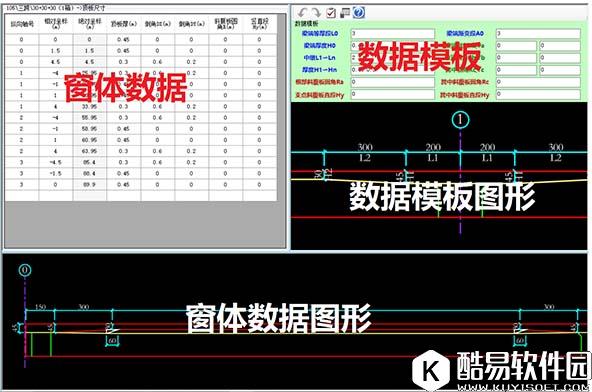Click the H0 thickness input field
This screenshot has height=392, width=592.
click(x=393, y=46)
